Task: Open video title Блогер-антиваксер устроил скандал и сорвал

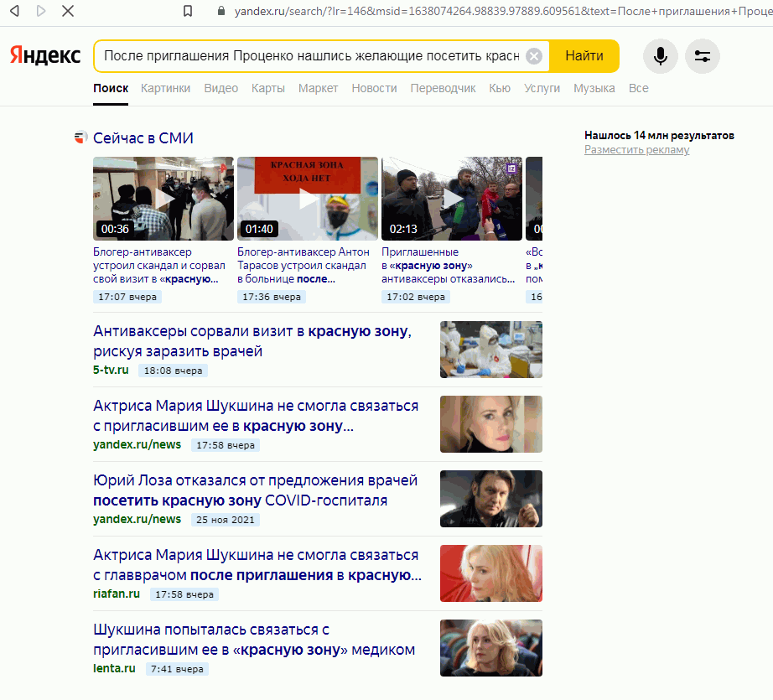Action: 159,265
